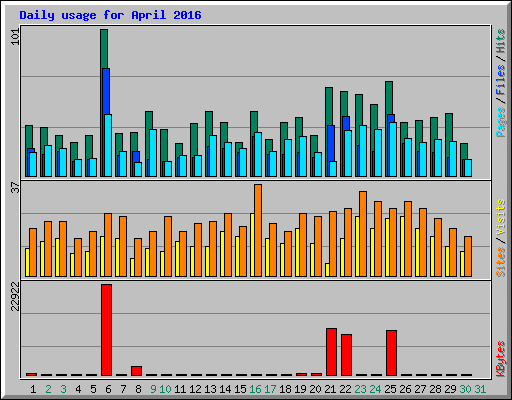Click the day 19 axis label
This screenshot has width=512, height=400.
pyautogui.click(x=300, y=389)
